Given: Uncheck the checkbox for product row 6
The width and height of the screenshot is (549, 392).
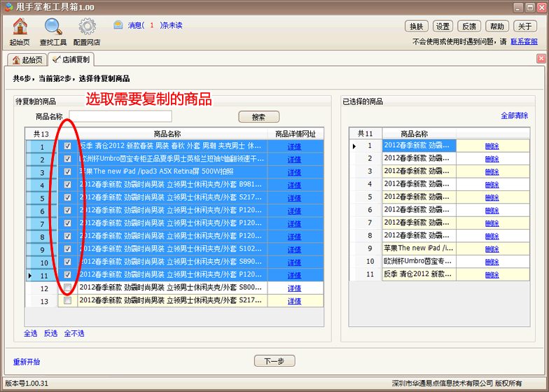Looking at the screenshot, I should pos(67,210).
